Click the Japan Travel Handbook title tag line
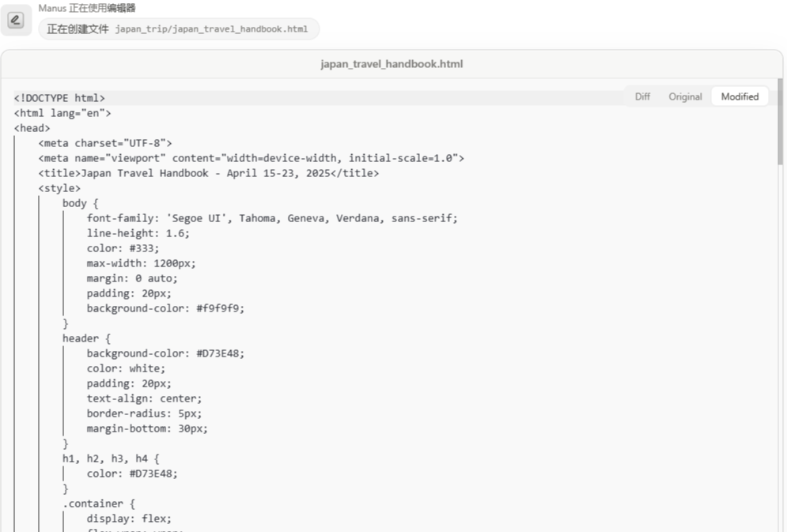787x532 pixels. pyautogui.click(x=208, y=173)
